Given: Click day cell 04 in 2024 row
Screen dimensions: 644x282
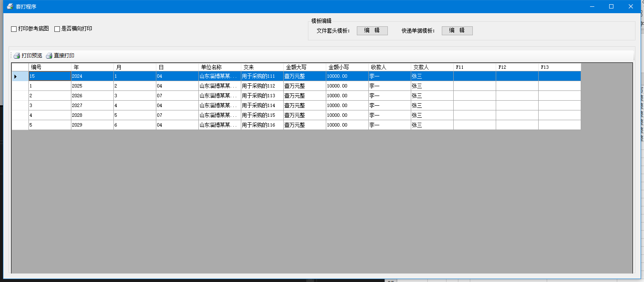Looking at the screenshot, I should click(177, 76).
